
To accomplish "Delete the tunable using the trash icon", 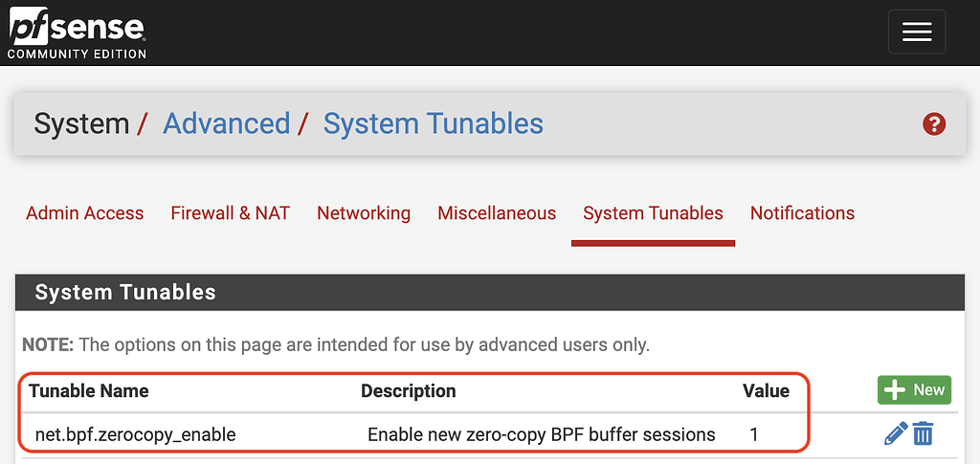I will point(923,434).
